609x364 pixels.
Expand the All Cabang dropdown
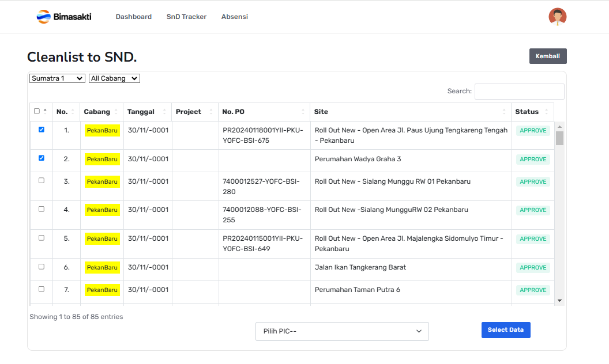114,78
